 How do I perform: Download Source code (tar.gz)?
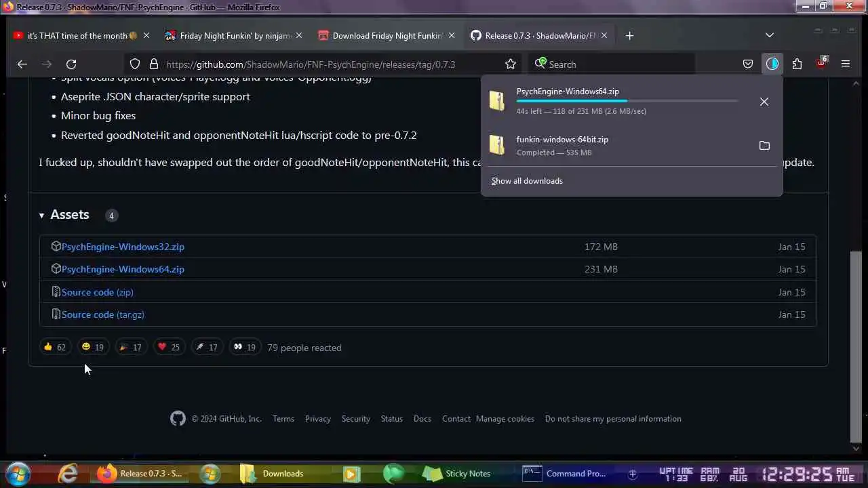pos(102,314)
